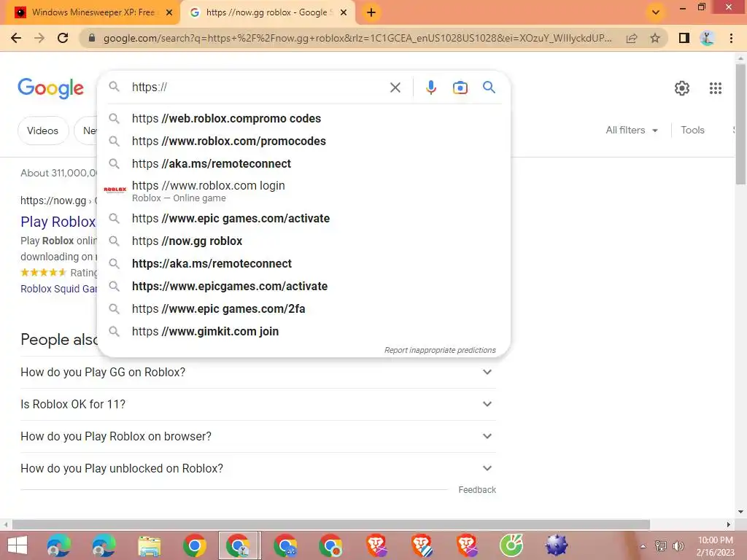This screenshot has height=560, width=747.
Task: Click the Google logo
Action: pos(50,88)
